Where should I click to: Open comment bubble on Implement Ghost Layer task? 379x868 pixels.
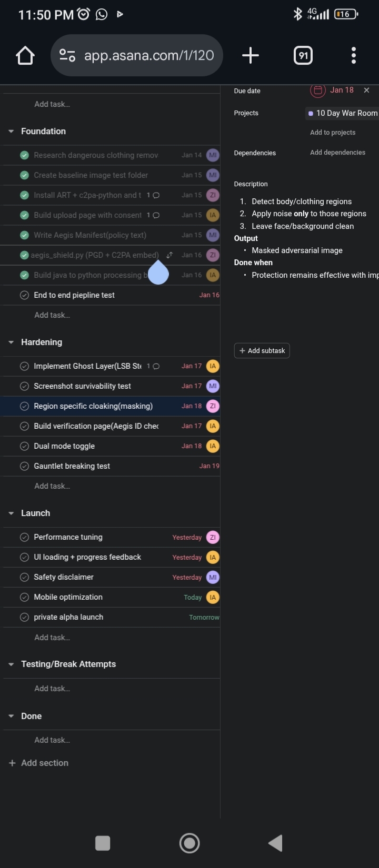(156, 366)
